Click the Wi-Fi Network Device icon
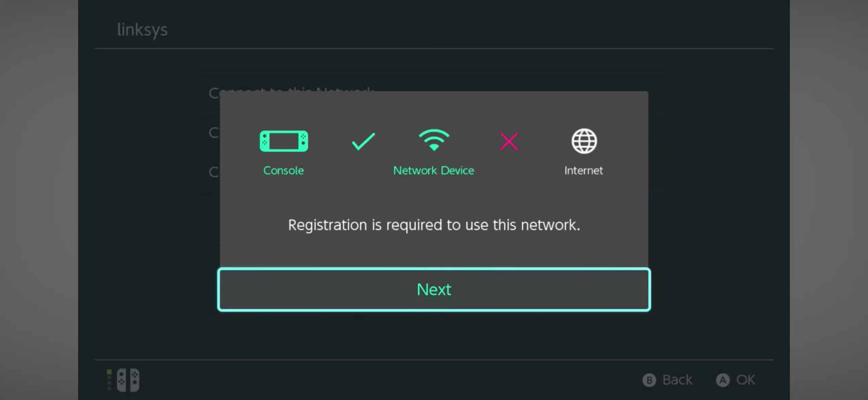Viewport: 868px width, 400px height. [434, 140]
